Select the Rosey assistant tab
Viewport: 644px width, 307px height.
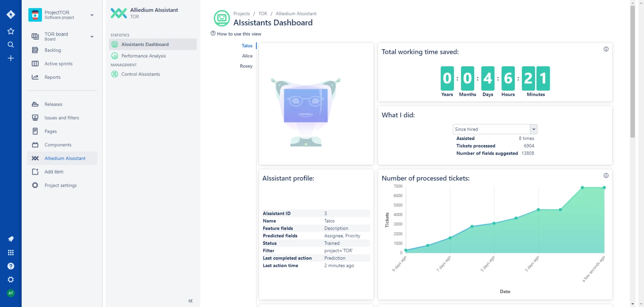click(x=246, y=66)
